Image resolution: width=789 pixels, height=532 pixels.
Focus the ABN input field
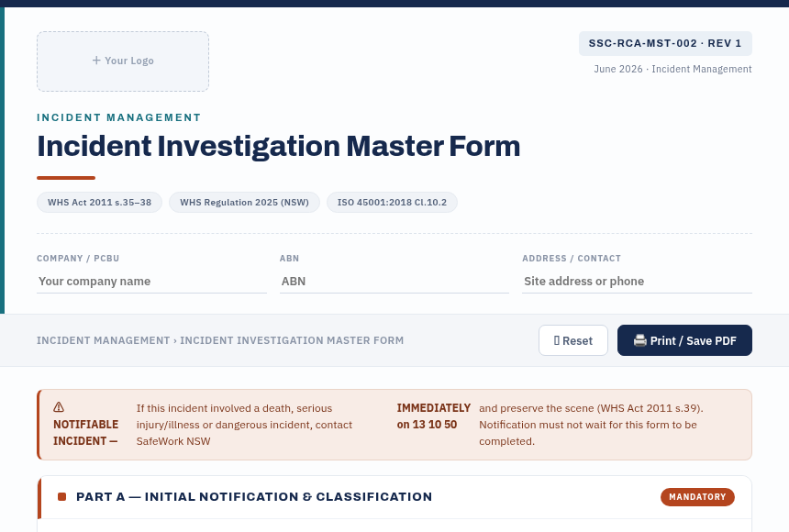pyautogui.click(x=394, y=282)
